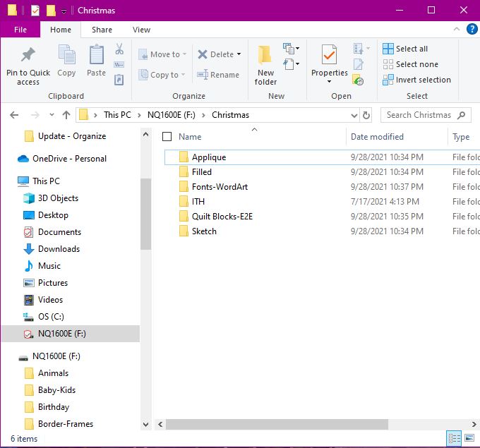This screenshot has width=480, height=448.
Task: Click the New folder icon in title bar
Action: [51, 11]
